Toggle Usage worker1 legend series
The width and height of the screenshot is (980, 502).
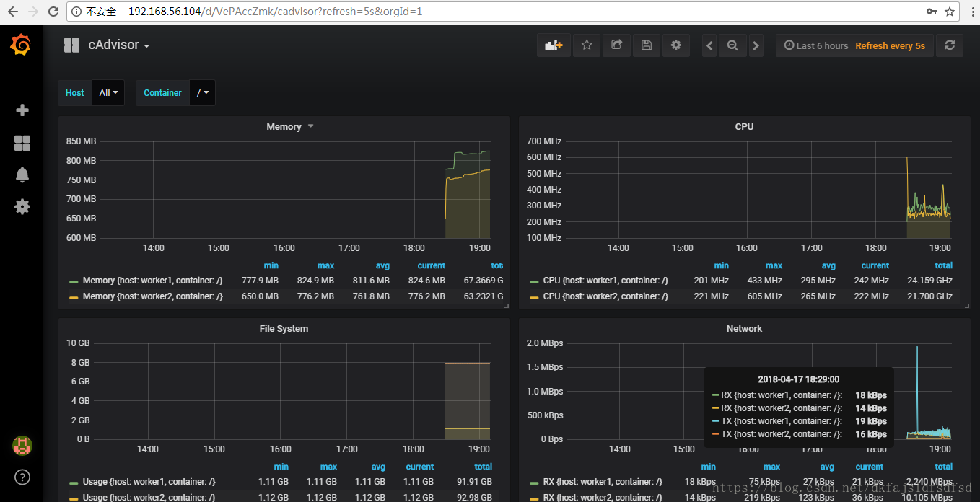[149, 482]
